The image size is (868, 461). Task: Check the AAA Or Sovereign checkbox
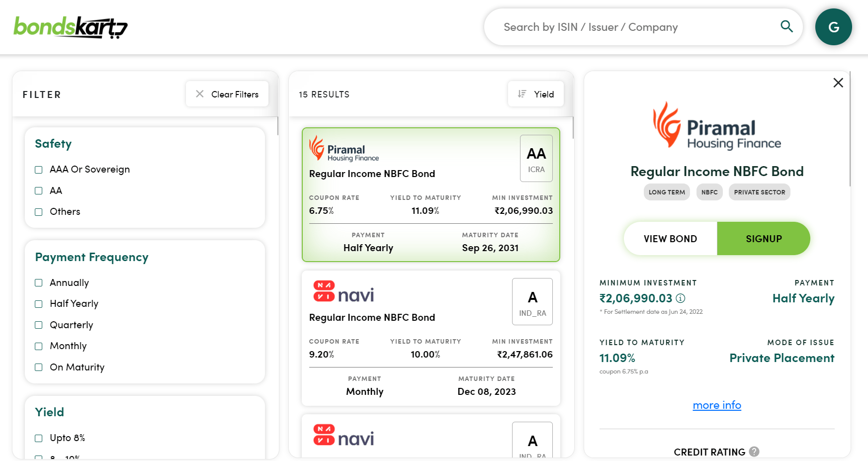point(39,170)
